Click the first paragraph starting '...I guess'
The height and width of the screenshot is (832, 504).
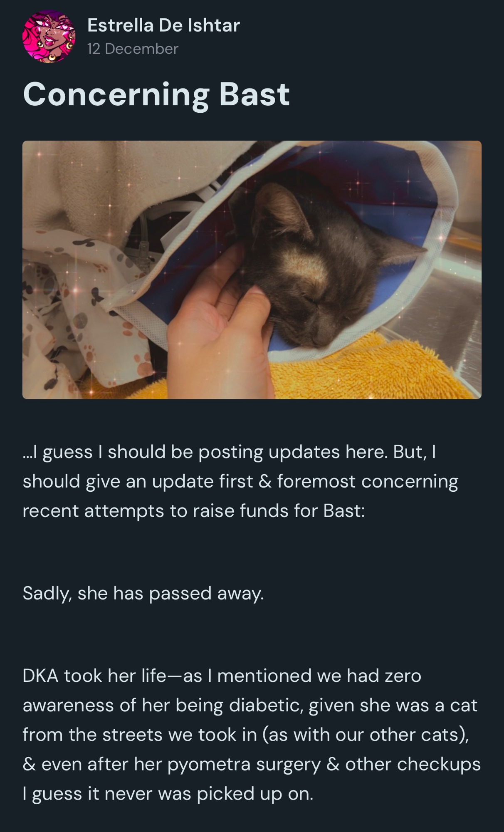(x=240, y=481)
